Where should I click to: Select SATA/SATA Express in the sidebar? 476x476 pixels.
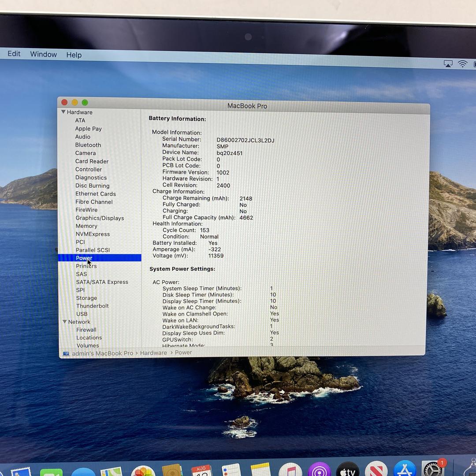tap(102, 282)
